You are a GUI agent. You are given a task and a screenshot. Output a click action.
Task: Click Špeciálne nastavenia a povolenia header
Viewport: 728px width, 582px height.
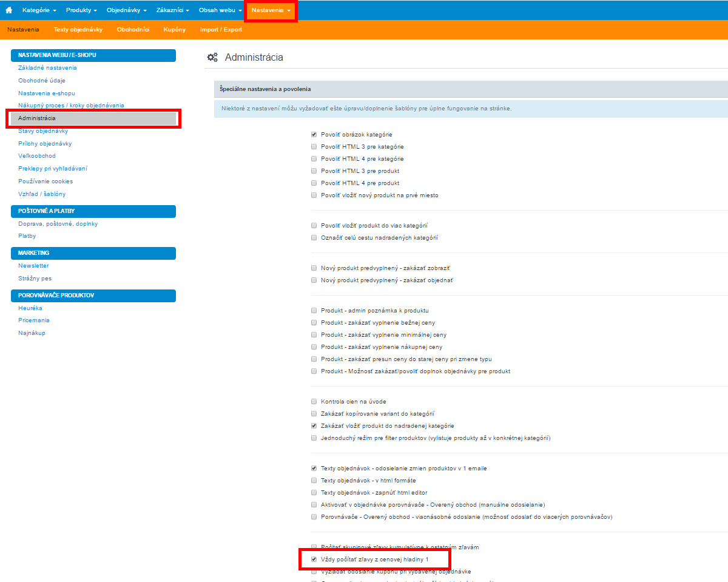coord(471,89)
